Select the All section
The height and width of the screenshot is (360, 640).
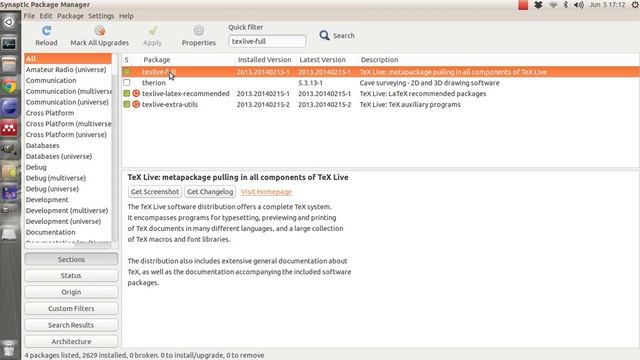tap(68, 59)
